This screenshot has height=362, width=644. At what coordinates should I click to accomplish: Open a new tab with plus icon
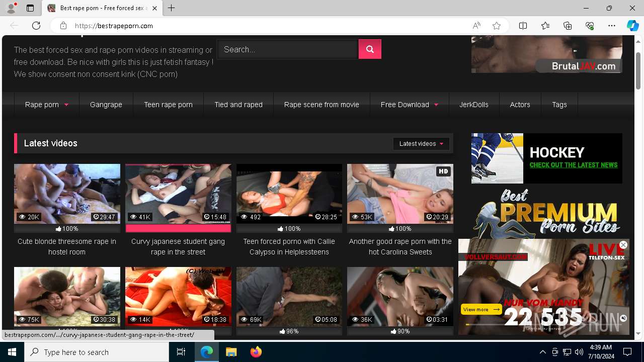(172, 8)
